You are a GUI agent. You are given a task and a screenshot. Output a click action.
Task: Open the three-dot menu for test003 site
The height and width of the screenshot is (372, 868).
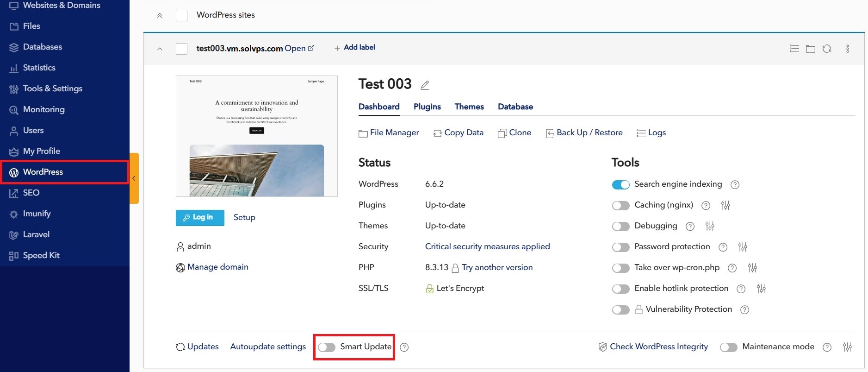[x=848, y=49]
